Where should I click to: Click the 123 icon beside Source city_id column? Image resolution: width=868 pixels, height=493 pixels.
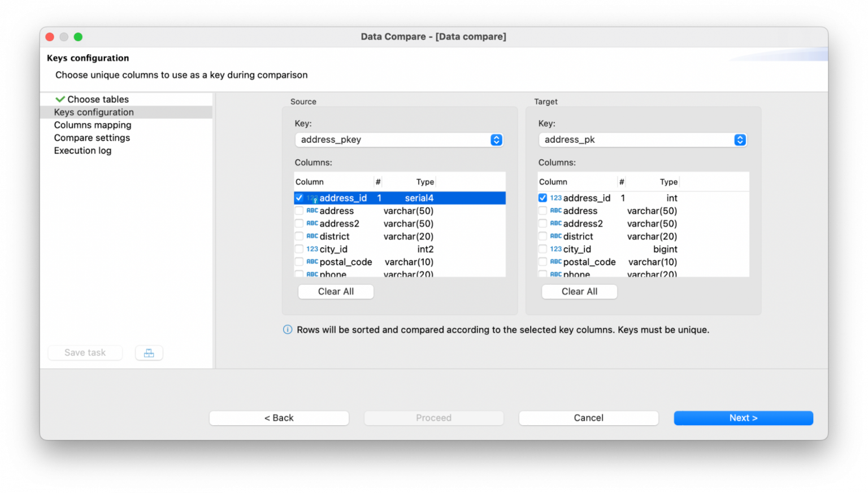pos(313,249)
